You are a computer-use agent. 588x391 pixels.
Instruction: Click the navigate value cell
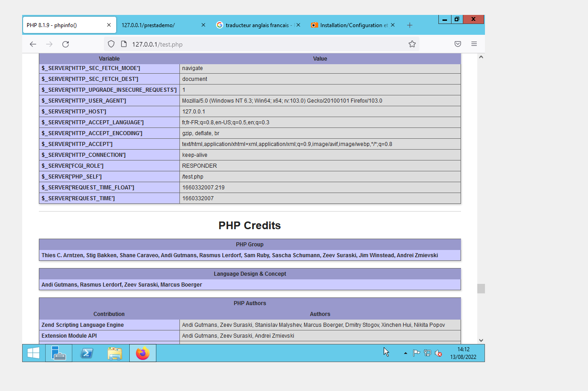click(x=320, y=68)
